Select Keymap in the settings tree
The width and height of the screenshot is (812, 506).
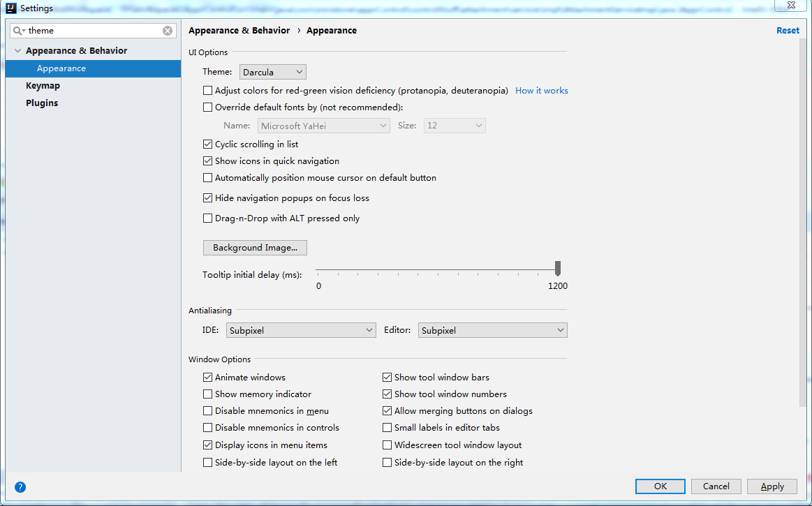43,85
